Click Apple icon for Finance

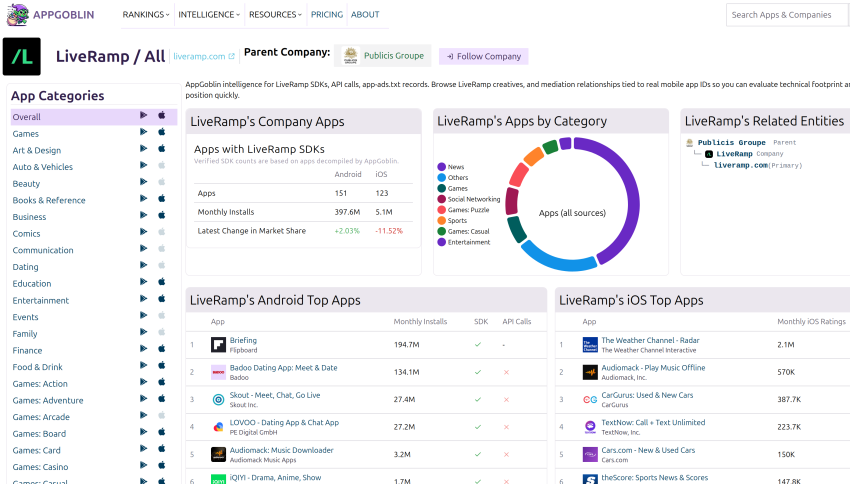162,349
